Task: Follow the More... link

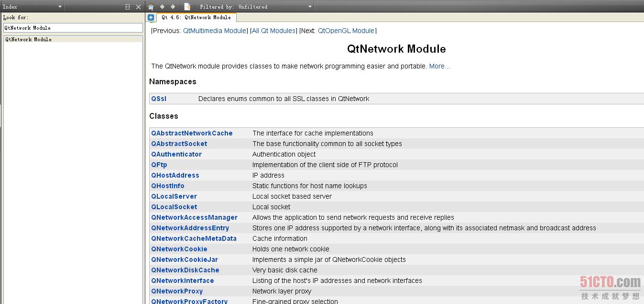Action: pyautogui.click(x=439, y=66)
